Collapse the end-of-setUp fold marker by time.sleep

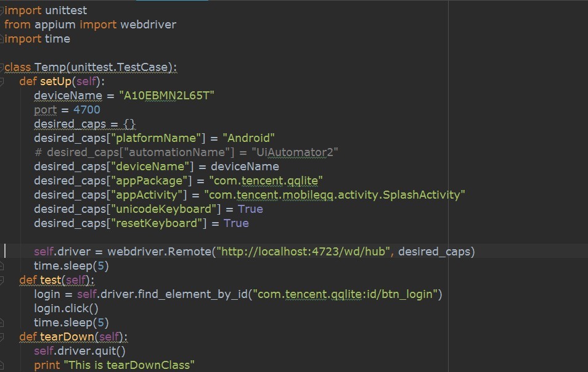click(1, 267)
